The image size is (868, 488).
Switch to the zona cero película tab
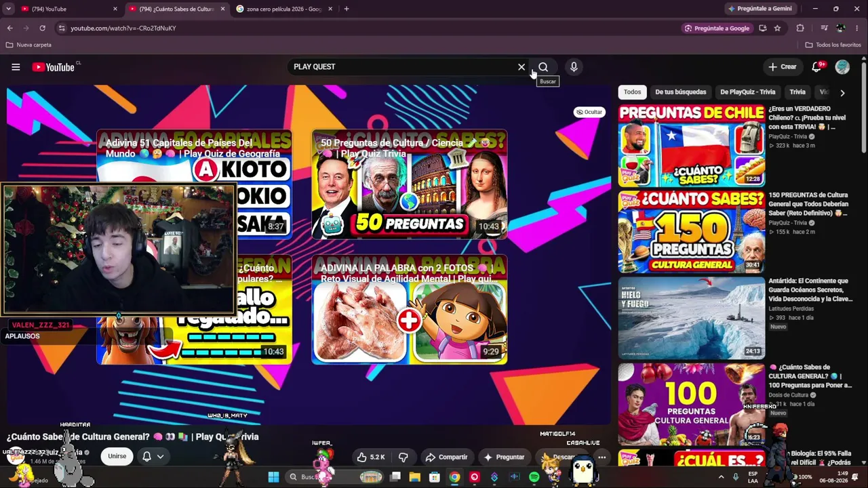click(284, 9)
